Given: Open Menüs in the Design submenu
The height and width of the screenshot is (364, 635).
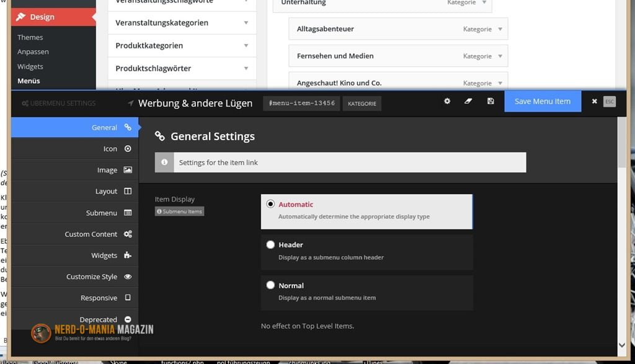Looking at the screenshot, I should (29, 81).
